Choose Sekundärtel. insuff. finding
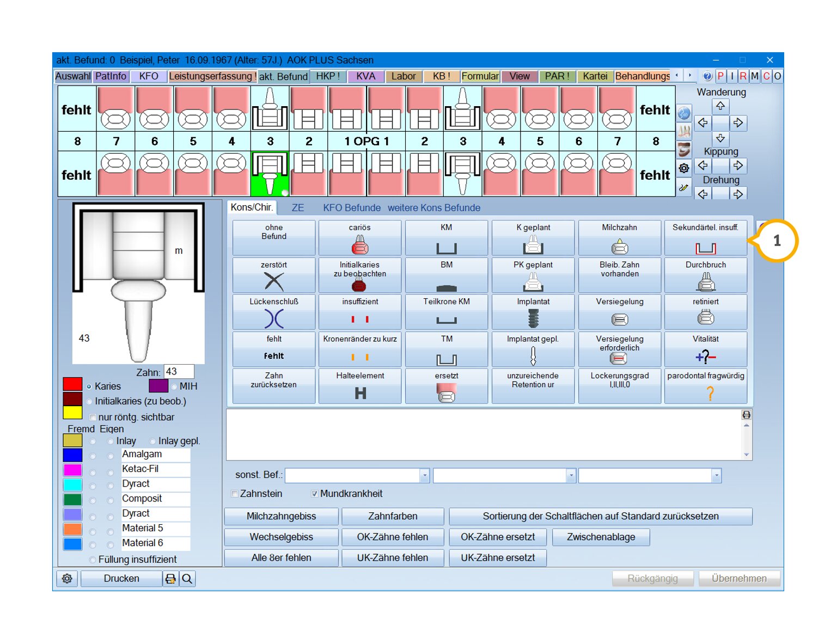This screenshot has width=837, height=644. [706, 238]
